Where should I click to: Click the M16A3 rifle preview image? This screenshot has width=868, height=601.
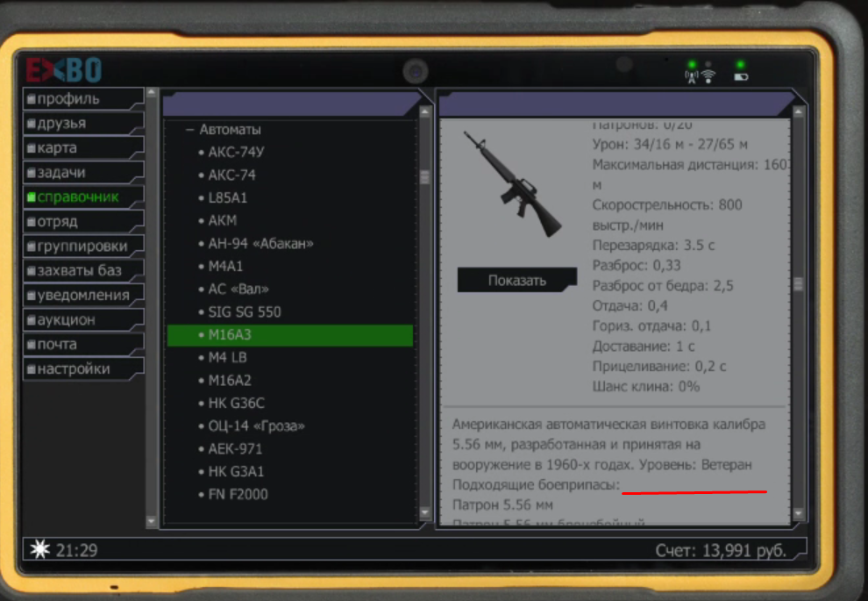(513, 184)
